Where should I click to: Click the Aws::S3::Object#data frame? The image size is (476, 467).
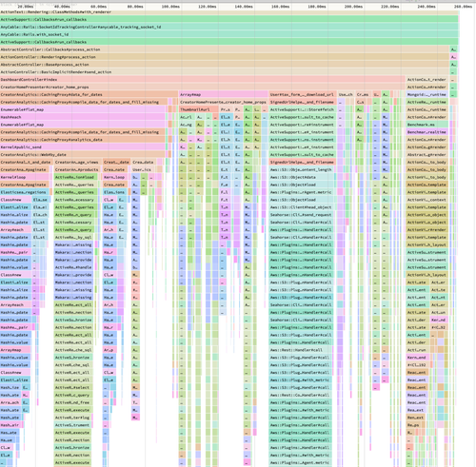[302, 177]
